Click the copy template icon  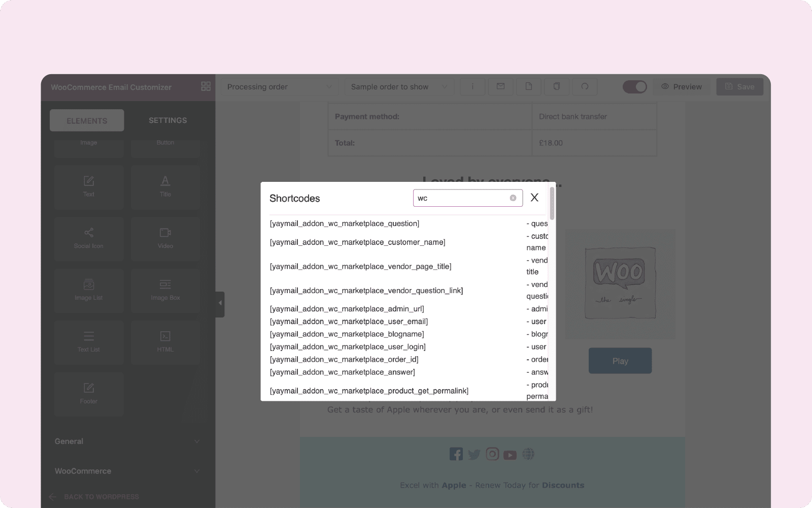pos(557,87)
